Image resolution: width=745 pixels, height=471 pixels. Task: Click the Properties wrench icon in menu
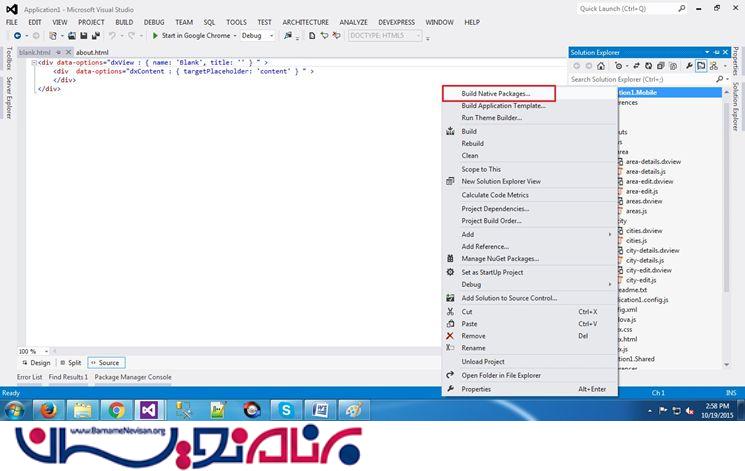[x=451, y=388]
